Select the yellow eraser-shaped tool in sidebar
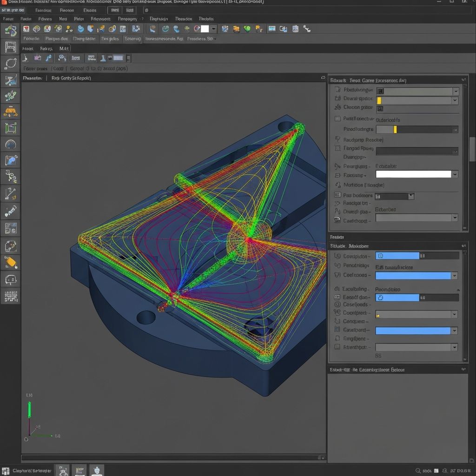This screenshot has height=476, width=476. (x=10, y=263)
